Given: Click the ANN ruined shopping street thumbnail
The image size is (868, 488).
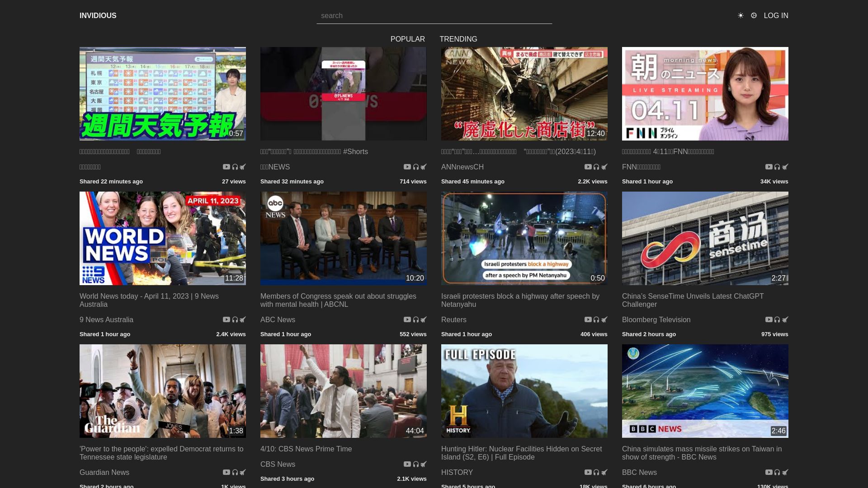Looking at the screenshot, I should pos(524,94).
